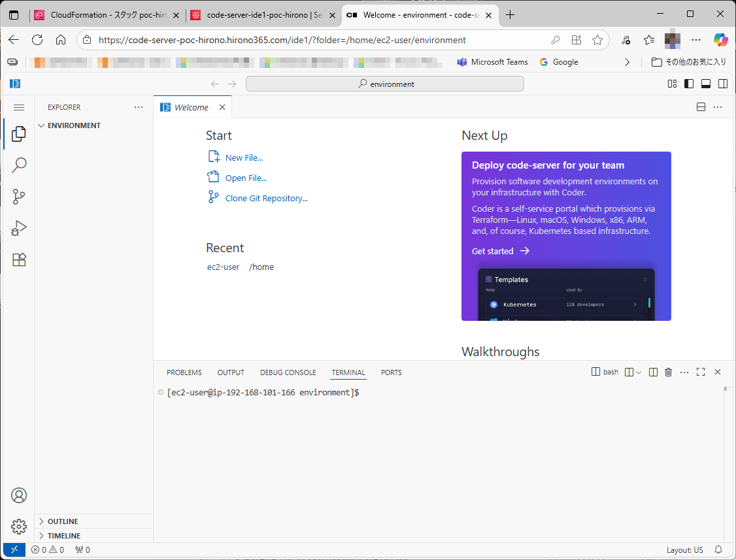
Task: Switch to the PORTS panel tab
Action: coord(392,372)
